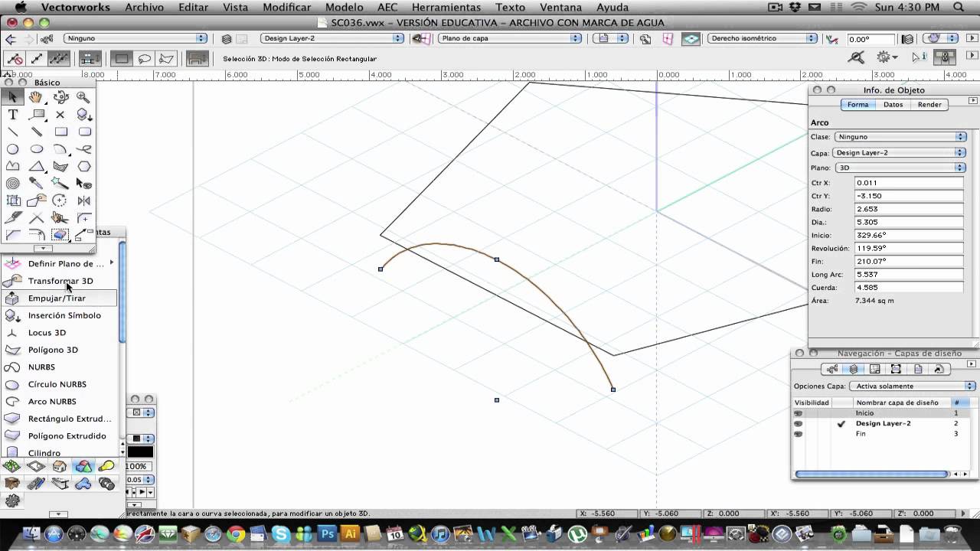The height and width of the screenshot is (551, 980).
Task: Toggle rectangular marquee selection mode
Action: 122,58
